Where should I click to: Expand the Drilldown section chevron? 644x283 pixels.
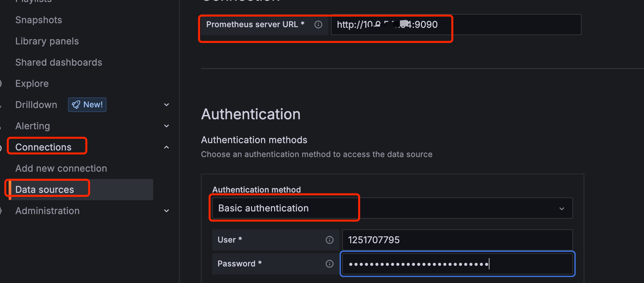(166, 105)
